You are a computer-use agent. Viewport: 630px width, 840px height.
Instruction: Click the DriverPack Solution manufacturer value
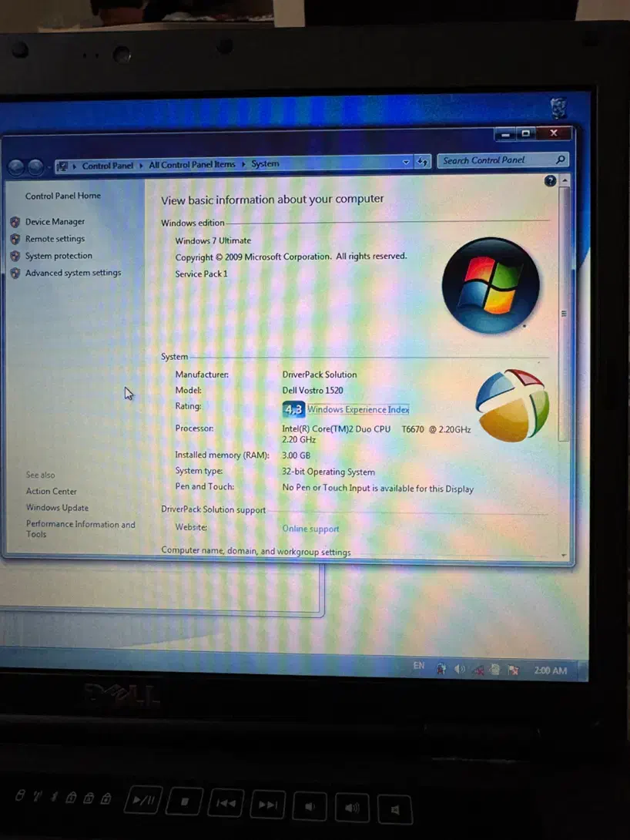pyautogui.click(x=320, y=375)
